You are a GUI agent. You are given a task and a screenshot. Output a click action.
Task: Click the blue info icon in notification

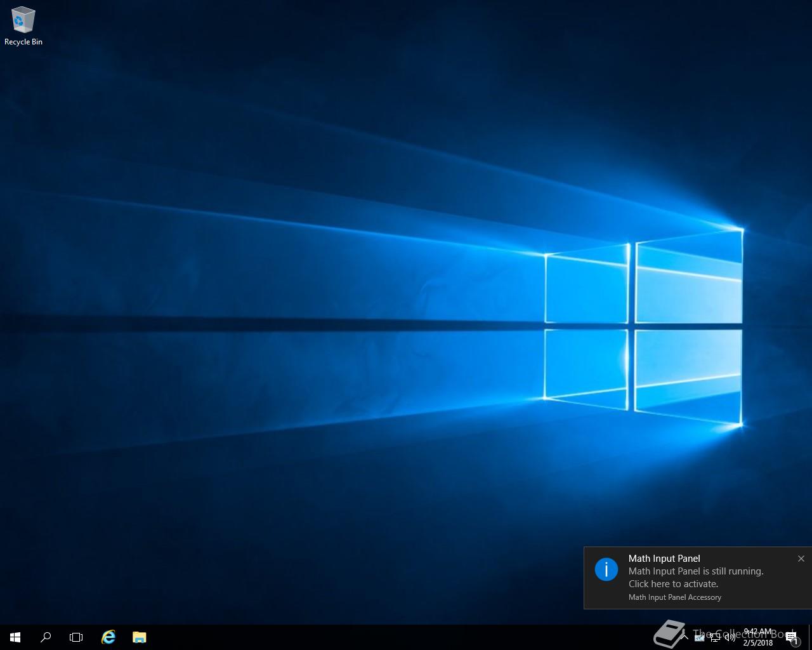click(606, 569)
